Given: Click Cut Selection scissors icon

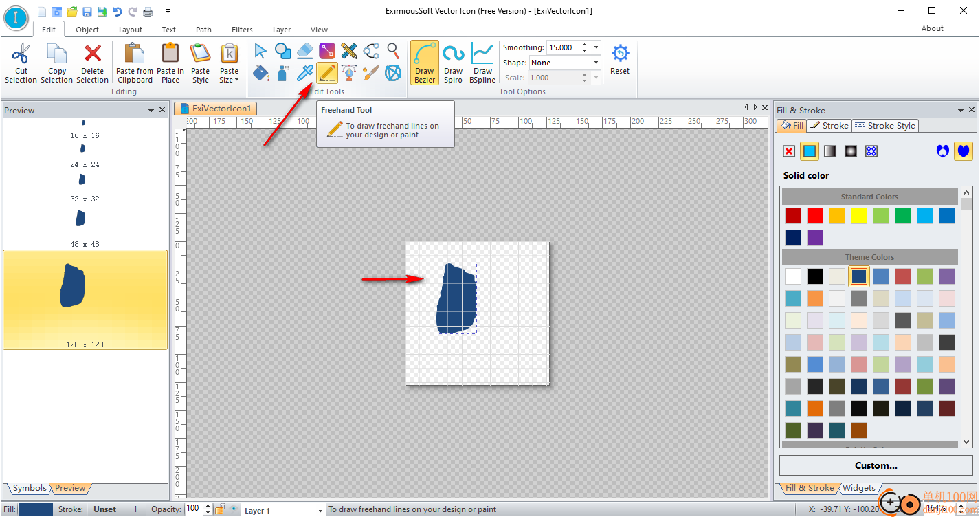Looking at the screenshot, I should click(21, 53).
